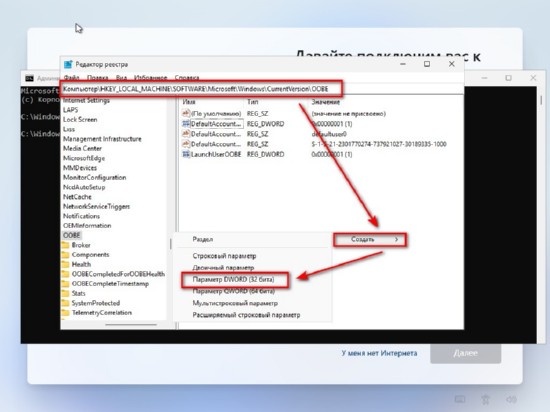Select the LaunchUserOOBE DWORD value icon
This screenshot has height=412, width=550.
(x=186, y=154)
